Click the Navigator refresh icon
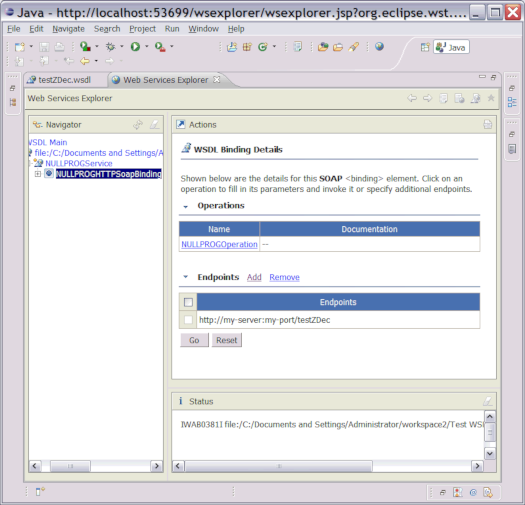Viewport: 525px width, 505px height. coord(138,125)
